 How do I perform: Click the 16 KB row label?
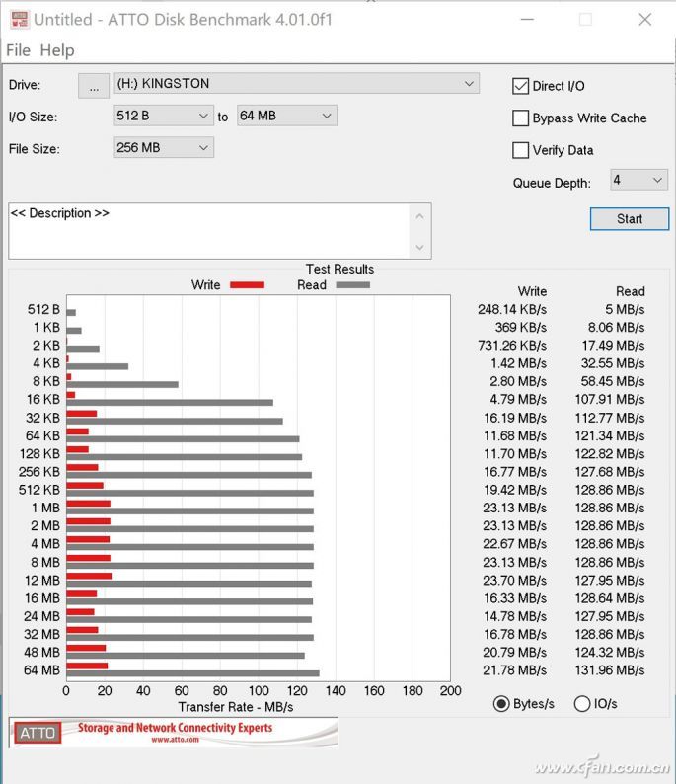pyautogui.click(x=43, y=399)
